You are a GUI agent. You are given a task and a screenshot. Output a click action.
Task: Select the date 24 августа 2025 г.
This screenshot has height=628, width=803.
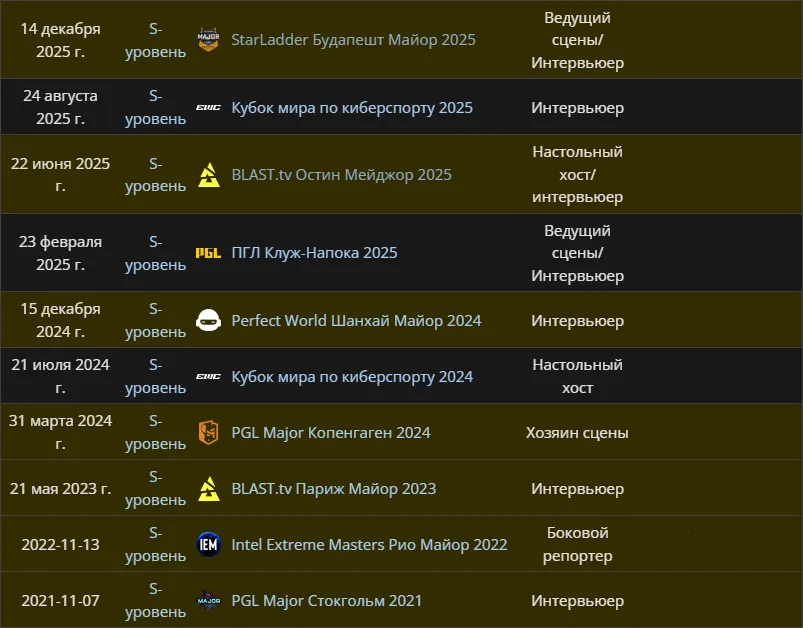pyautogui.click(x=60, y=107)
